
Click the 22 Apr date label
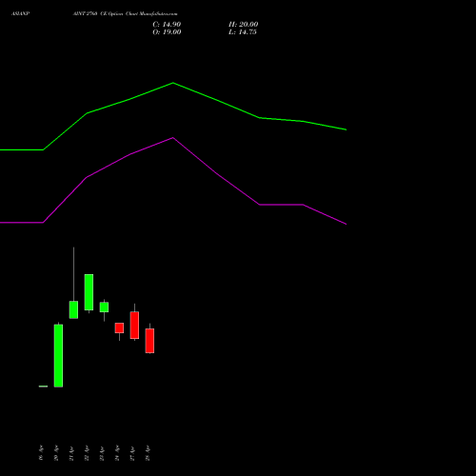pyautogui.click(x=87, y=453)
